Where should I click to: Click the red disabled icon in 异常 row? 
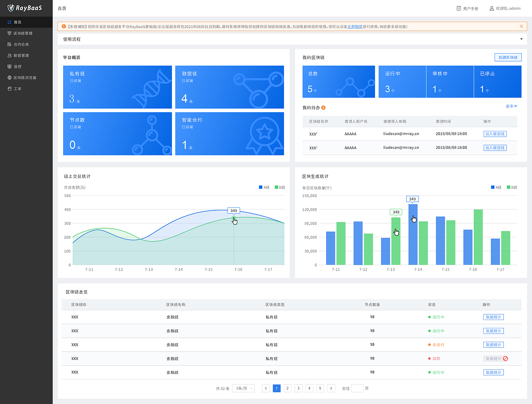point(505,359)
